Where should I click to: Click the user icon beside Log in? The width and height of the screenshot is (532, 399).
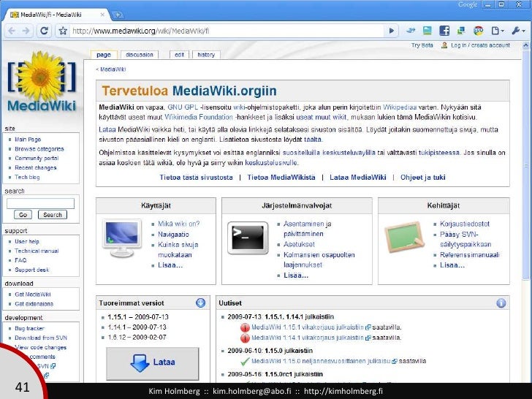pyautogui.click(x=444, y=45)
